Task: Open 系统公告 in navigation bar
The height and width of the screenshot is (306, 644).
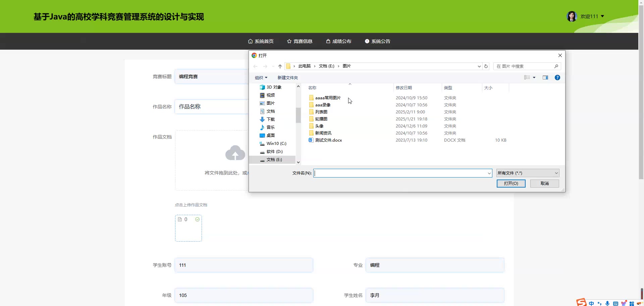Action: [x=377, y=41]
